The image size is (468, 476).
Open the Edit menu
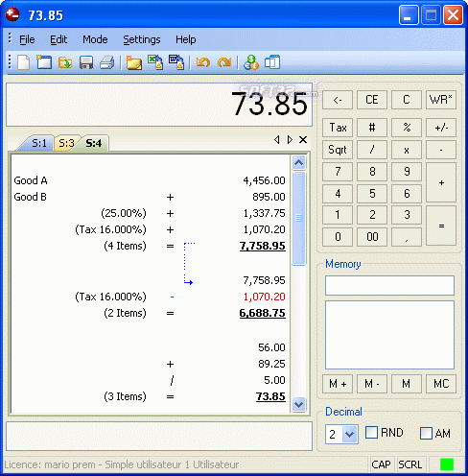58,39
